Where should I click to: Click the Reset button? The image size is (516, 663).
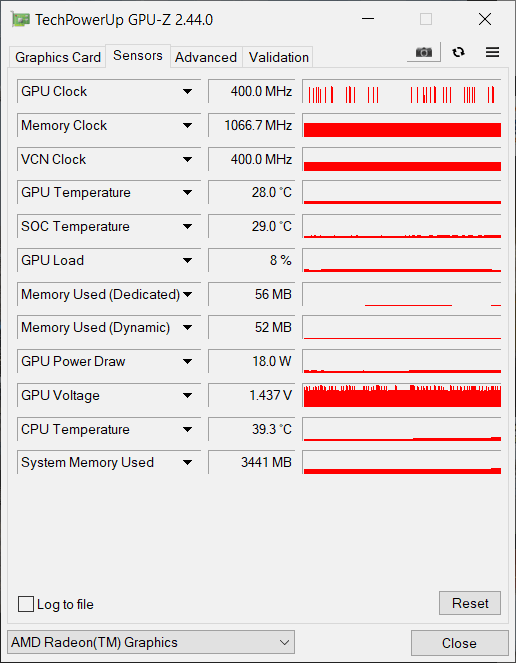pyautogui.click(x=470, y=603)
